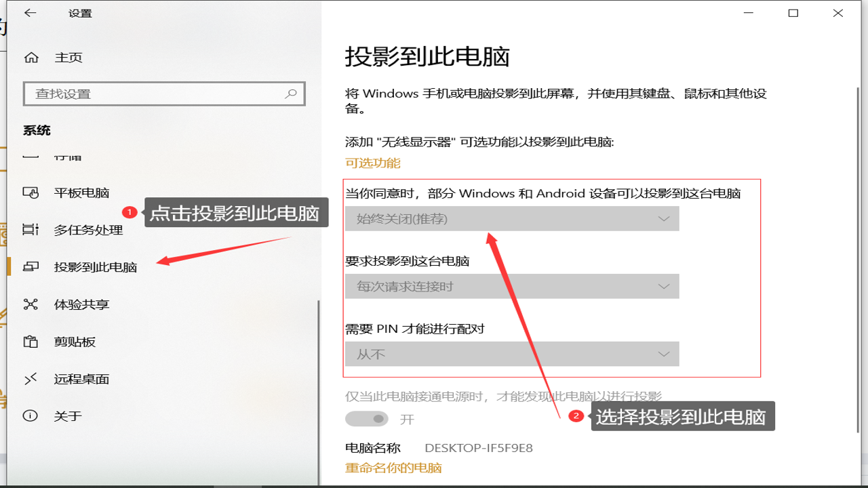868x488 pixels.
Task: Focus the 查找设置 search field
Action: pyautogui.click(x=164, y=94)
